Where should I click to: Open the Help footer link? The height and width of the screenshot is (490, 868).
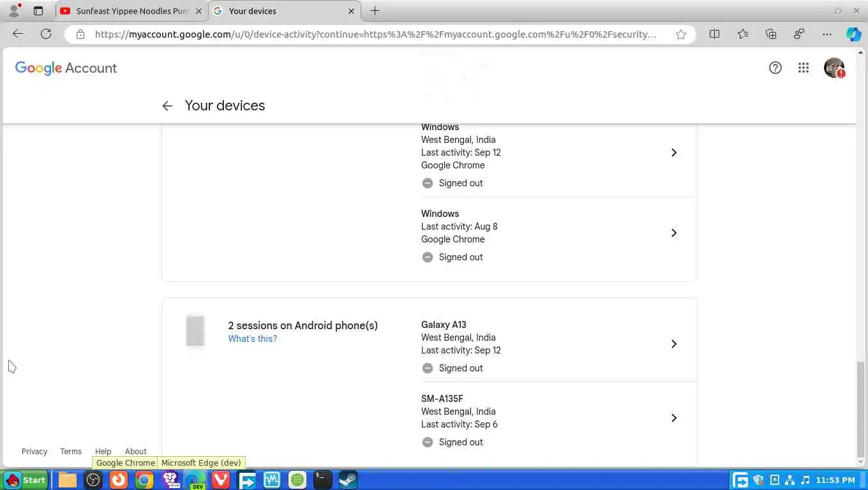103,451
